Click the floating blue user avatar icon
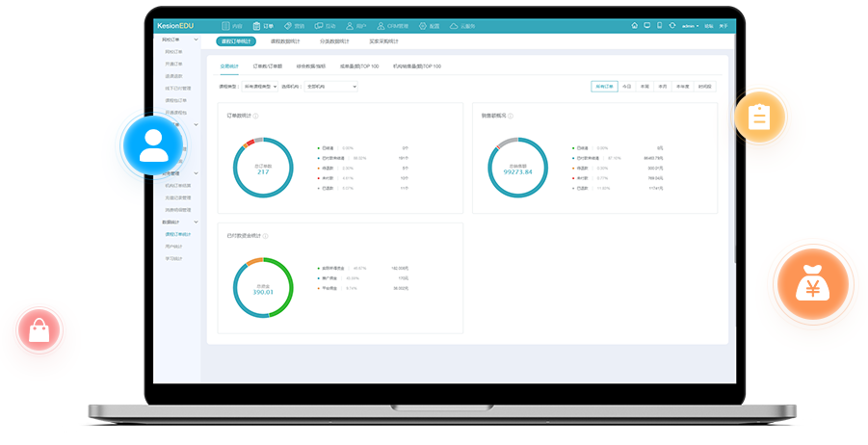Viewport: 868px width, 445px height. click(x=152, y=144)
